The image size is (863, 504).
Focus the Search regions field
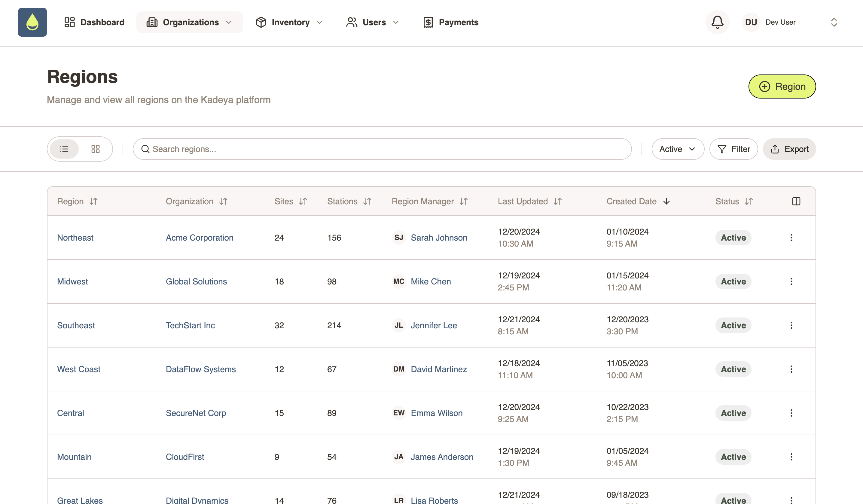click(x=382, y=149)
